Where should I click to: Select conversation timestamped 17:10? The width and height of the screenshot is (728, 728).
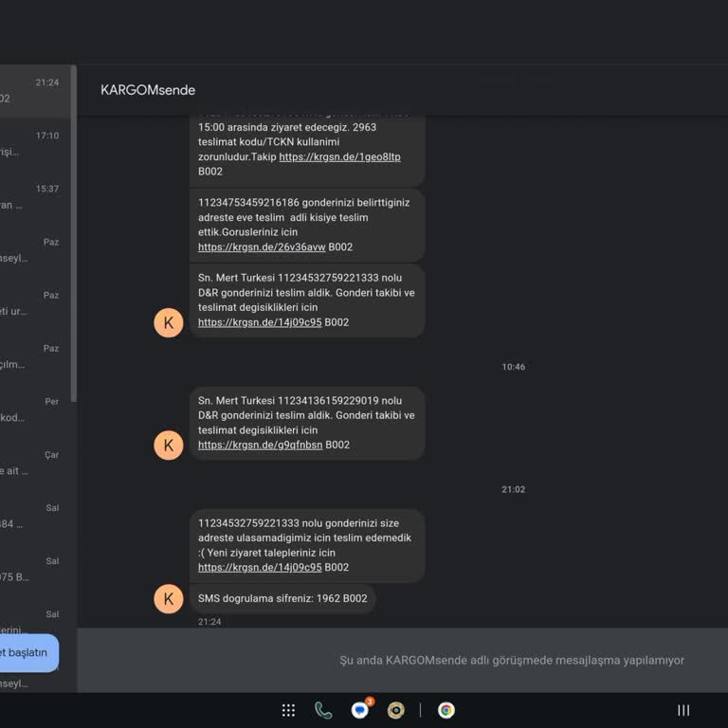pyautogui.click(x=35, y=145)
